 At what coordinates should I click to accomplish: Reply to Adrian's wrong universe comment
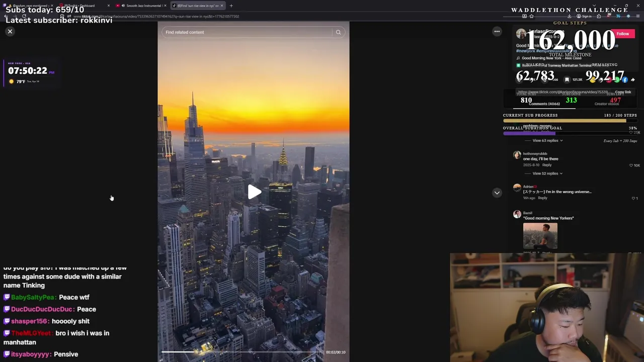[x=542, y=198]
